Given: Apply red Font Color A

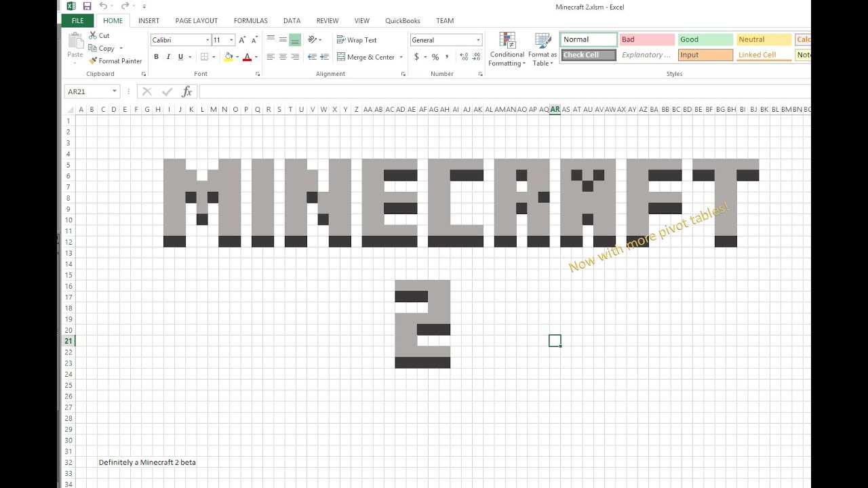Looking at the screenshot, I should point(247,57).
